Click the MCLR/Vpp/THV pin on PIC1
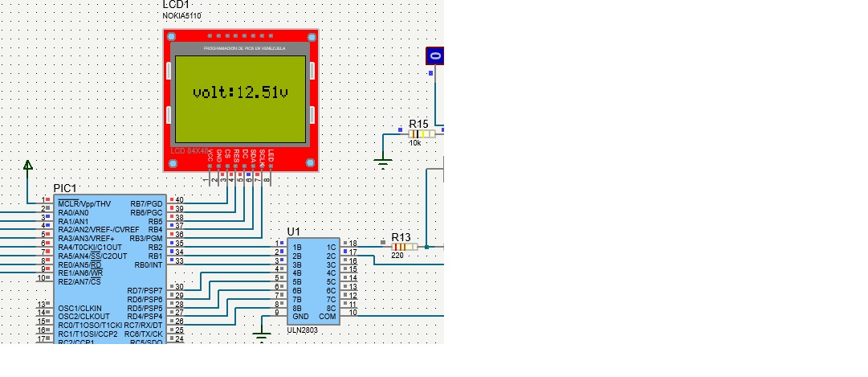The image size is (868, 377). [x=84, y=204]
